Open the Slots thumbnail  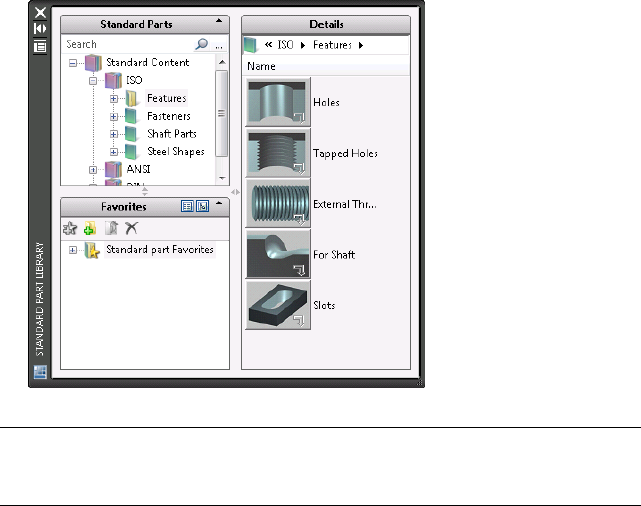pos(278,305)
